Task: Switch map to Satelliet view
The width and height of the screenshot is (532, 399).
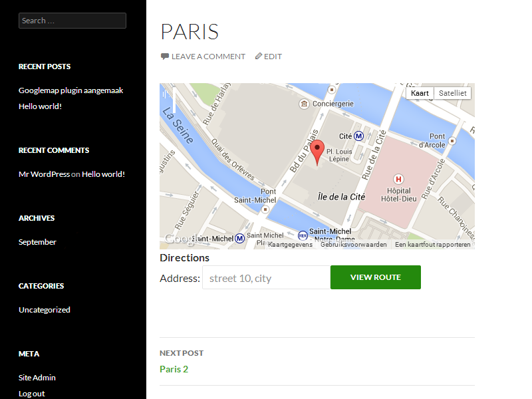Action: coord(453,93)
